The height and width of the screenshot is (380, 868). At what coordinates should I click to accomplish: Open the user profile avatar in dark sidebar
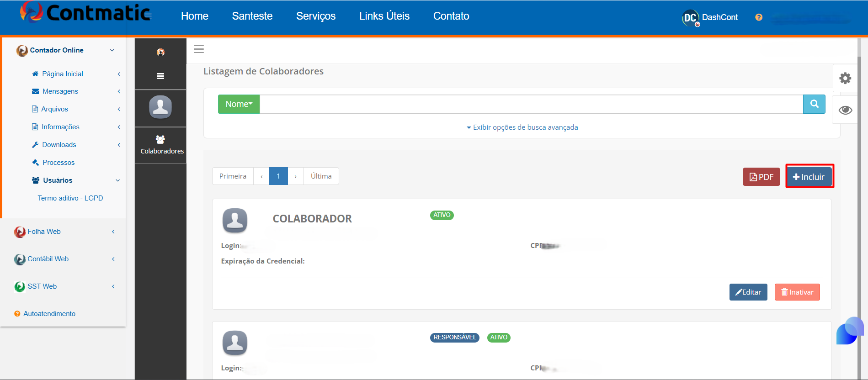coord(160,107)
